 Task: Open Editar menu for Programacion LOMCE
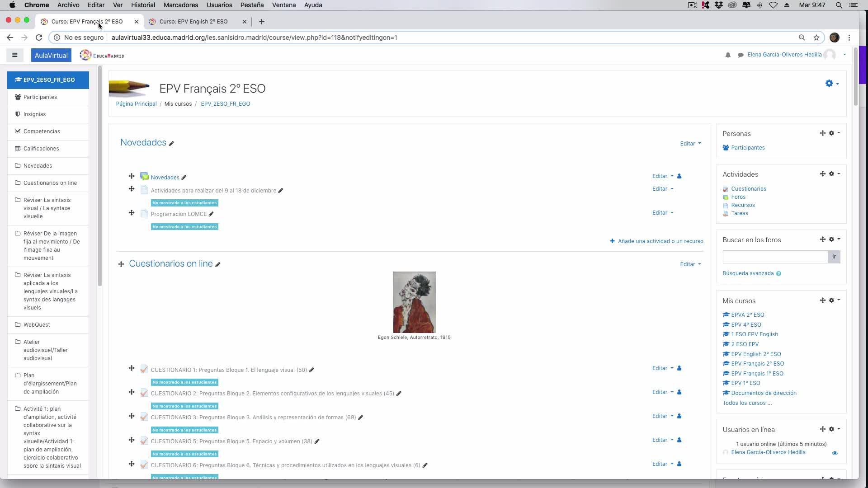click(662, 213)
